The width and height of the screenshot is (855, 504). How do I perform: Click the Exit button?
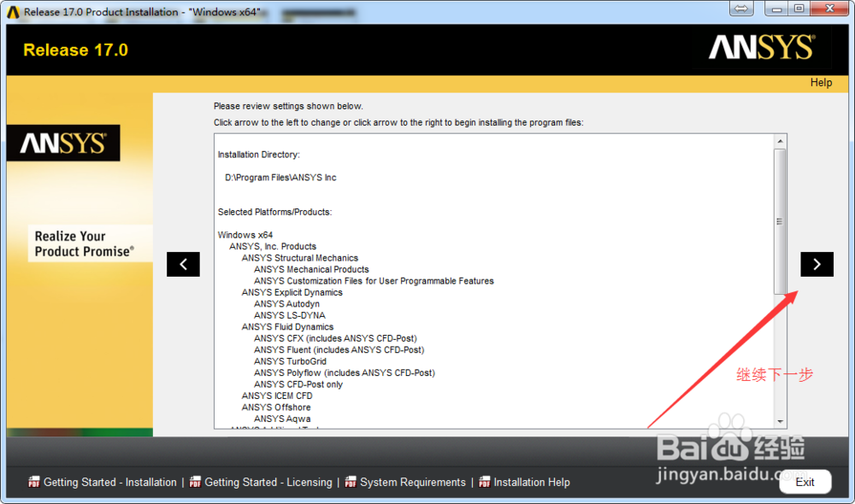coord(805,482)
